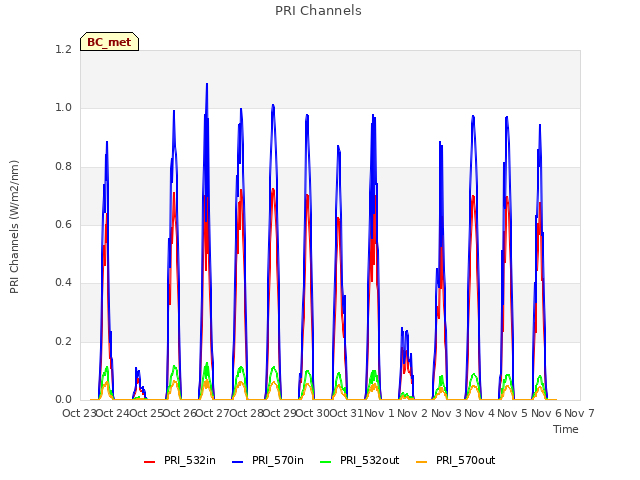The image size is (640, 480).
Task: Click the tallest blue peak on Oct 26
Action: coord(207,84)
